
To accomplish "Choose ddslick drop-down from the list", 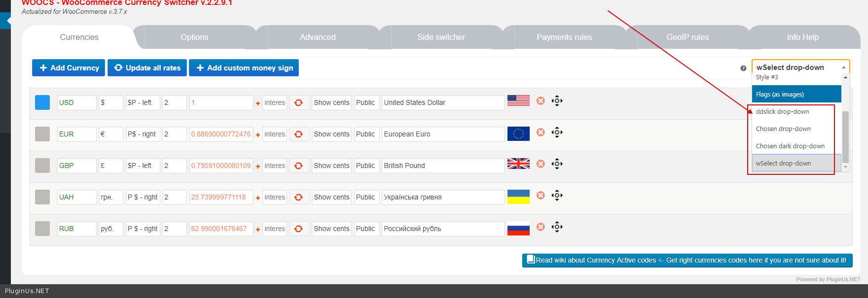I will pyautogui.click(x=782, y=112).
